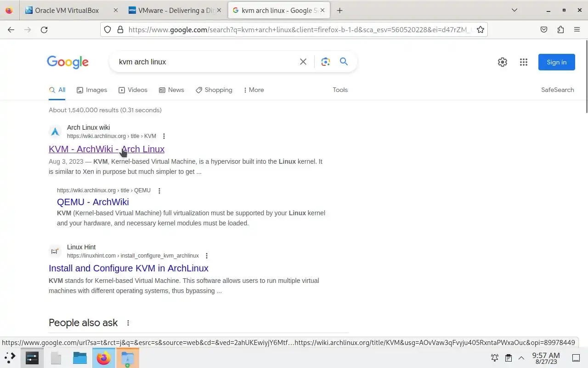588x368 pixels.
Task: Open a new browser tab
Action: pos(339,10)
